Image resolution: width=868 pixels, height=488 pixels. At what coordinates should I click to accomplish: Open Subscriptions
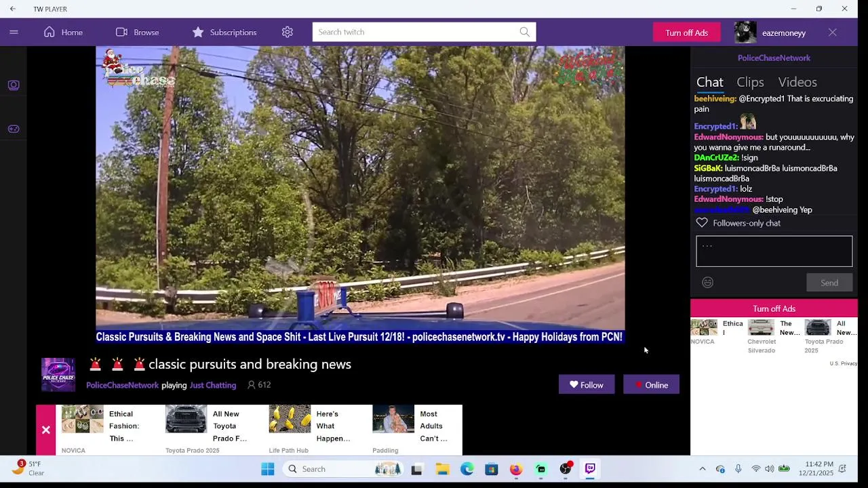coord(224,32)
